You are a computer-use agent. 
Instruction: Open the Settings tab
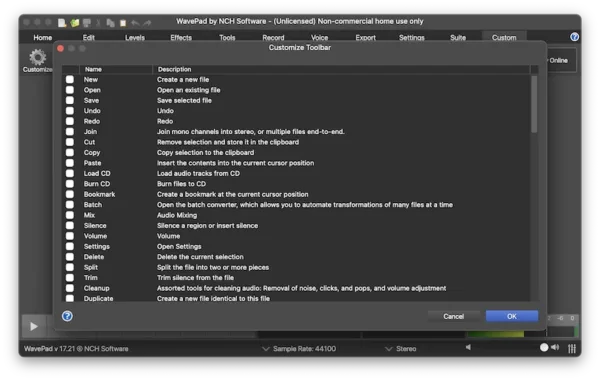tap(412, 38)
